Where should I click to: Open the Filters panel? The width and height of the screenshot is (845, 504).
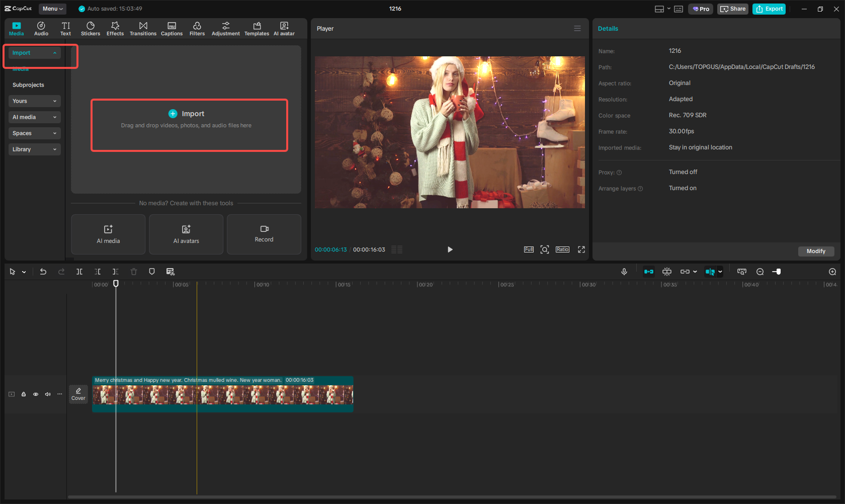[197, 28]
